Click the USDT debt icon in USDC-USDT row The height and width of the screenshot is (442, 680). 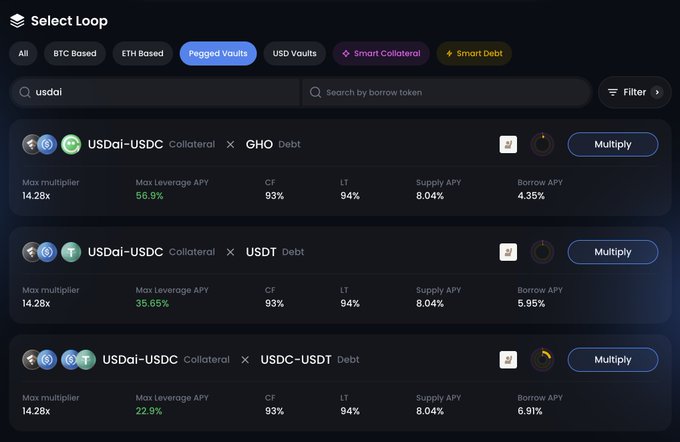tap(86, 360)
